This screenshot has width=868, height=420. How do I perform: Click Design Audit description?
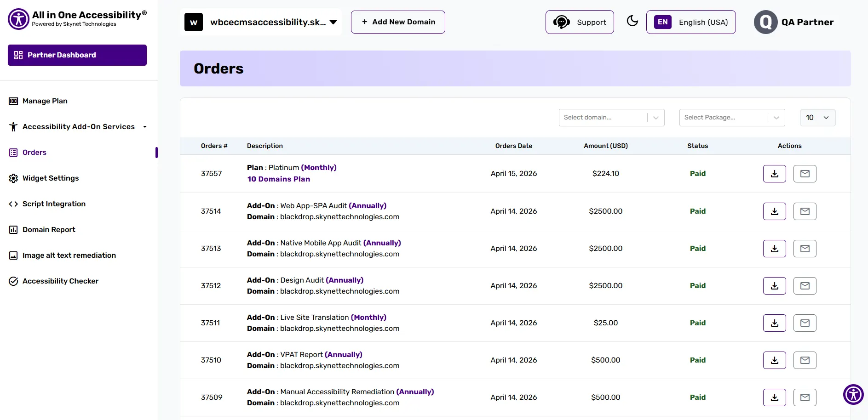(302, 280)
